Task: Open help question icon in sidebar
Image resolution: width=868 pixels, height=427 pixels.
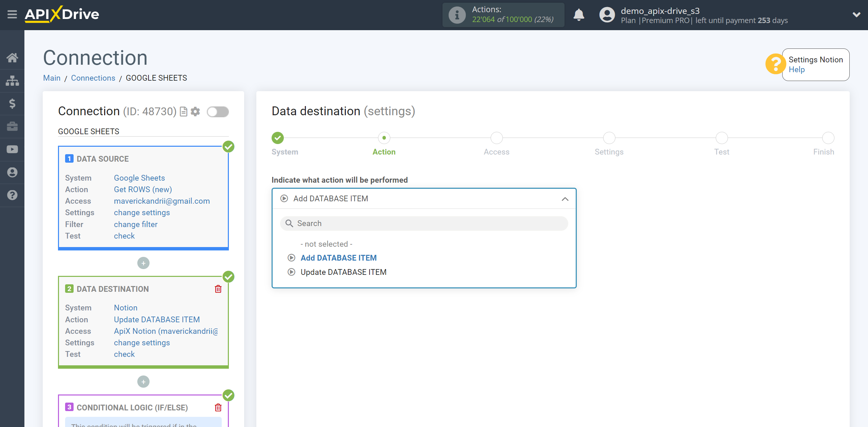Action: click(x=12, y=195)
